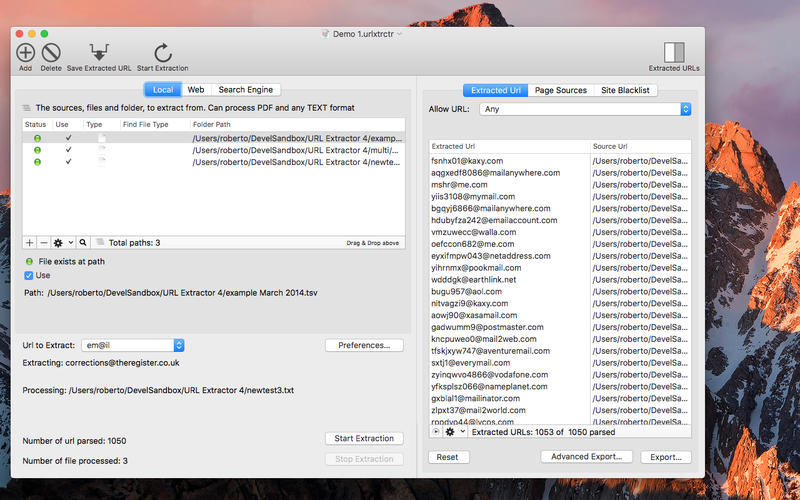Switch to the Search Engine tab

[x=246, y=90]
